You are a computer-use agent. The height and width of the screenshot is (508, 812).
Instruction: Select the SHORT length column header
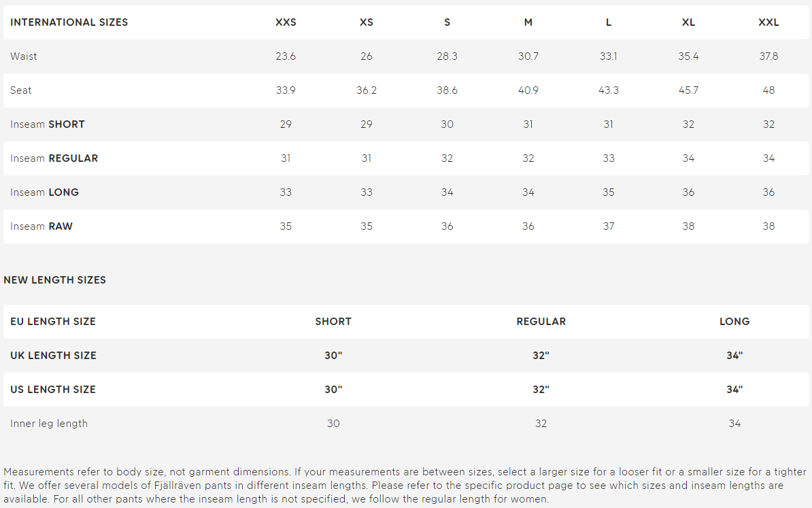pos(333,322)
